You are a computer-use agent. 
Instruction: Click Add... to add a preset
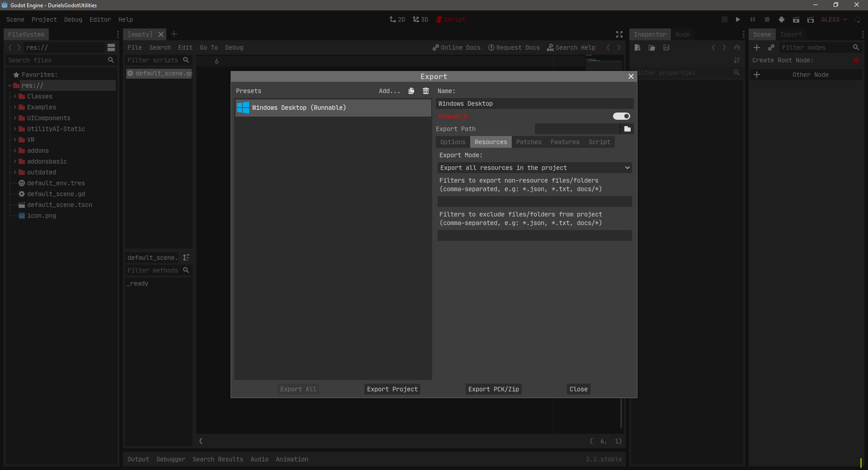pyautogui.click(x=389, y=91)
